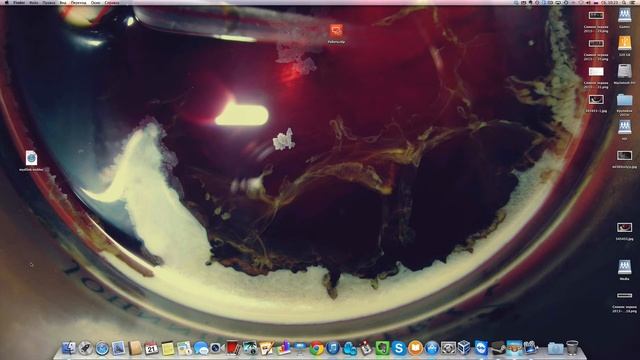Open TeamViewer icon in the Dock

pos(481,348)
